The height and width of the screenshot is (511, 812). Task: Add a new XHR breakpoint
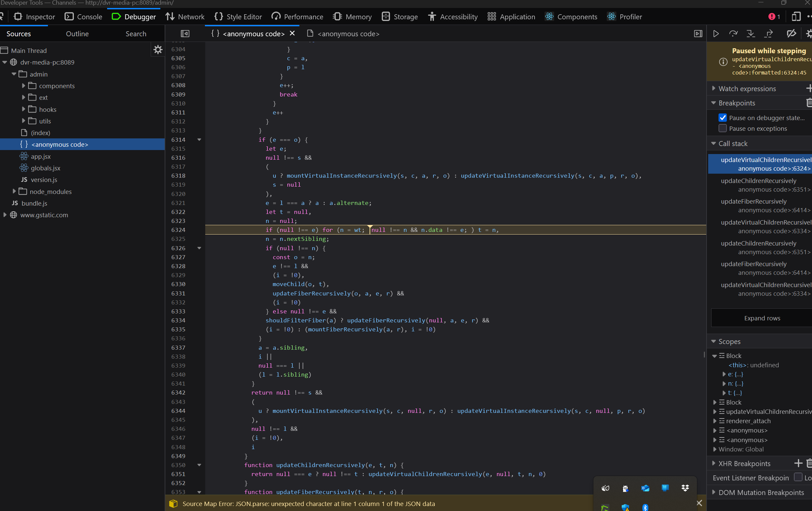click(x=798, y=463)
